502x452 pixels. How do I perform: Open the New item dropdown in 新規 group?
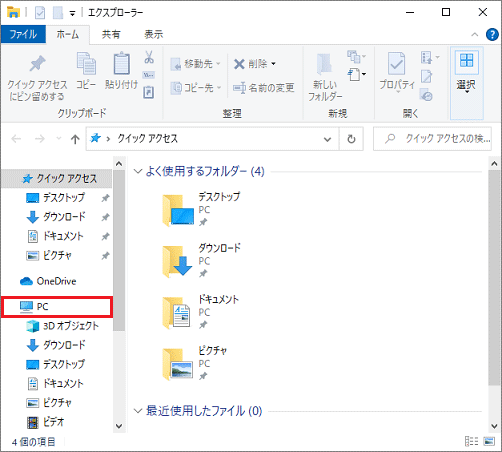click(356, 56)
